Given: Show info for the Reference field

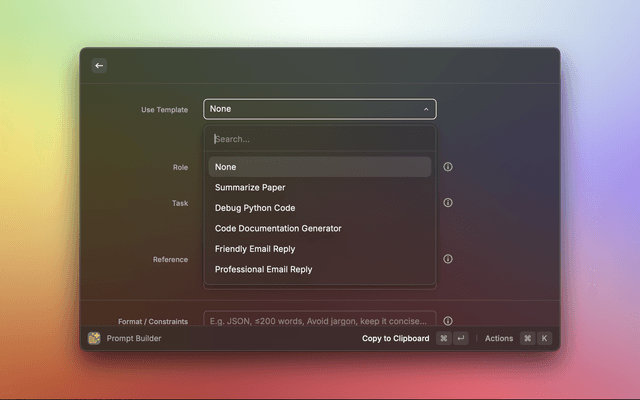Looking at the screenshot, I should pyautogui.click(x=448, y=259).
